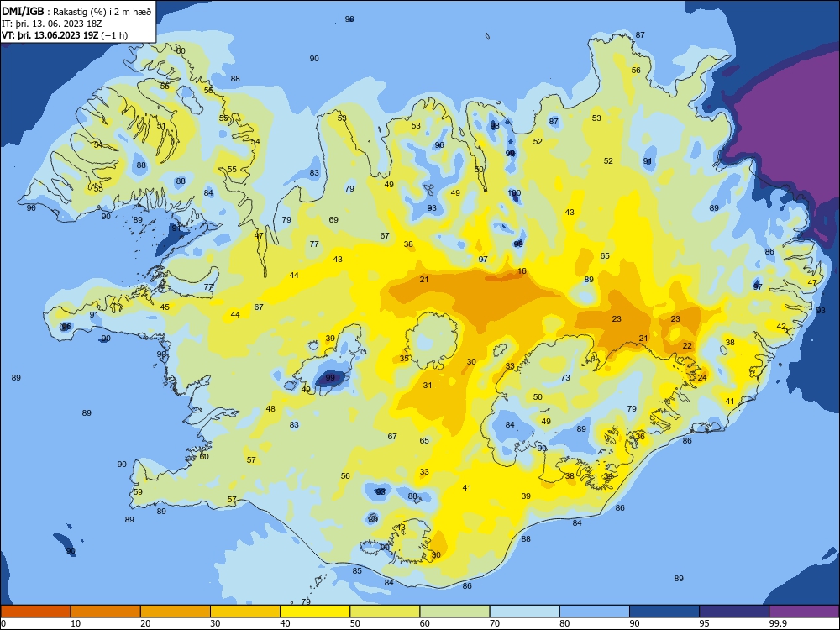Click the 0–10 dark orange legend swatch
This screenshot has width=840, height=630.
pyautogui.click(x=35, y=612)
